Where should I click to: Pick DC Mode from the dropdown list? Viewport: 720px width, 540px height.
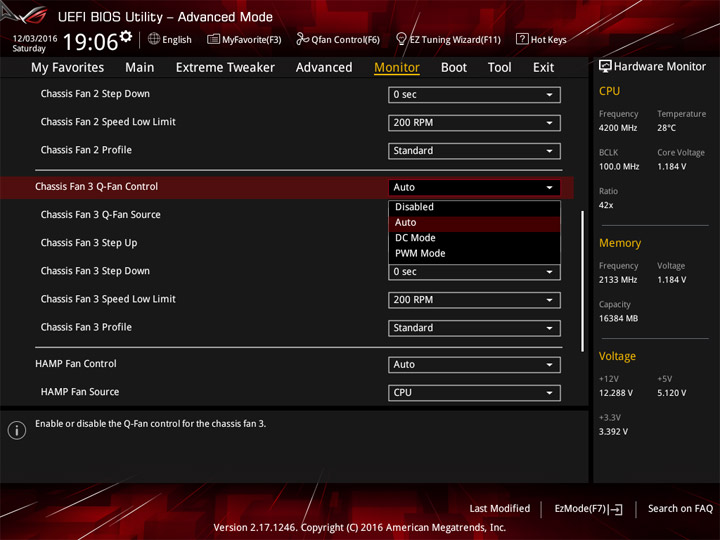pyautogui.click(x=474, y=238)
